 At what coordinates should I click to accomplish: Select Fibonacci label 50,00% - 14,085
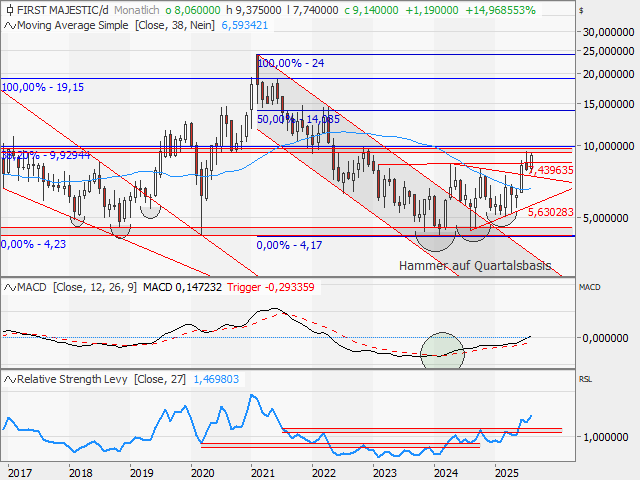click(x=298, y=119)
